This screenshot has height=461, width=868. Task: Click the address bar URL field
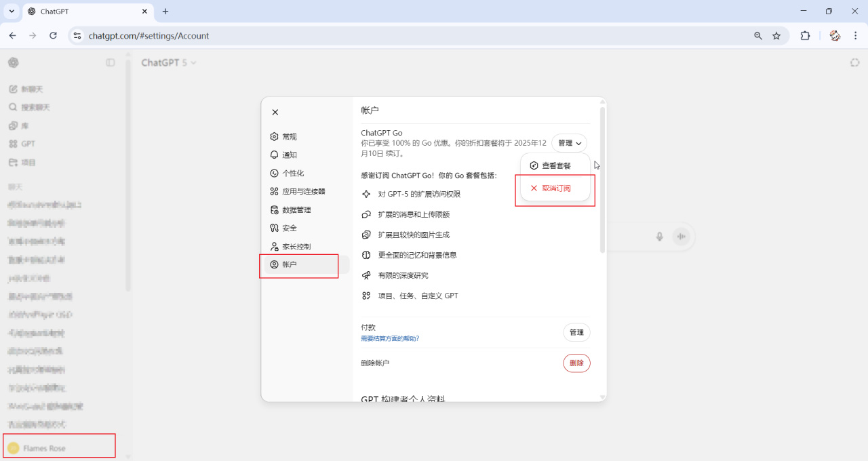[x=407, y=36]
